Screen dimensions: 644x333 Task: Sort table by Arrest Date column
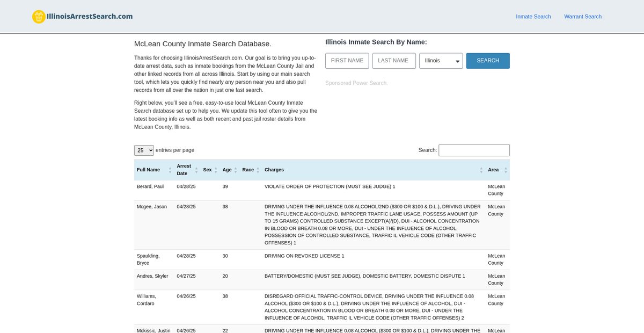click(x=184, y=170)
